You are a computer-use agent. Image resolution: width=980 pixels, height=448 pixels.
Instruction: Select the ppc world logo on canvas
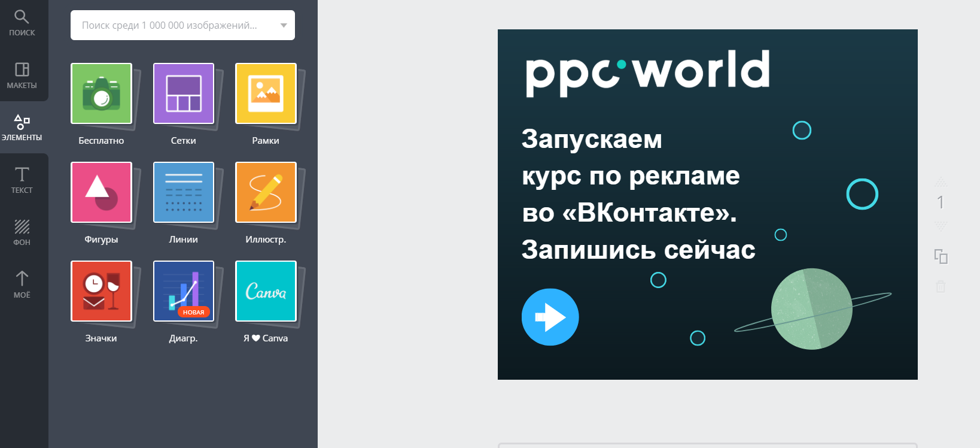[647, 72]
